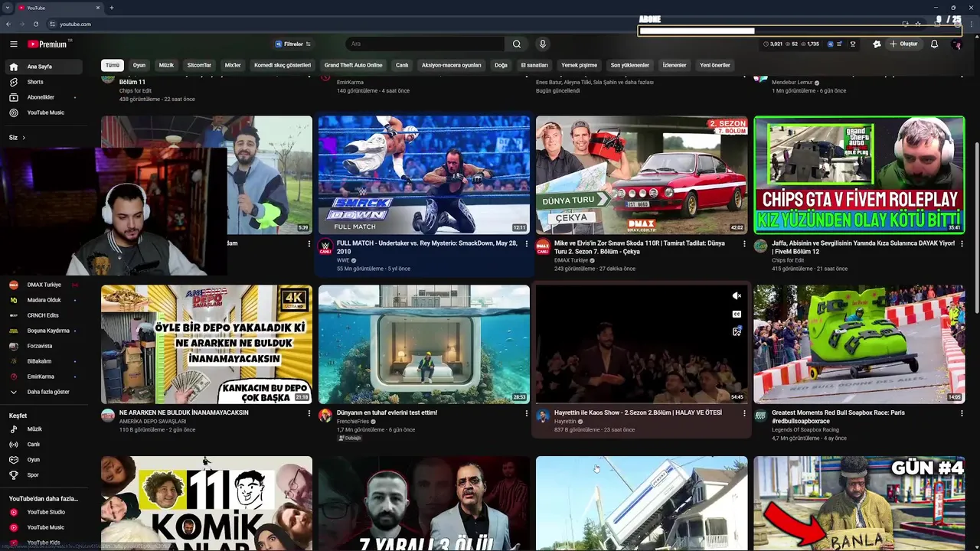Screen dimensions: 980x551
Task: Open a new browser tab with plus
Action: tap(112, 8)
